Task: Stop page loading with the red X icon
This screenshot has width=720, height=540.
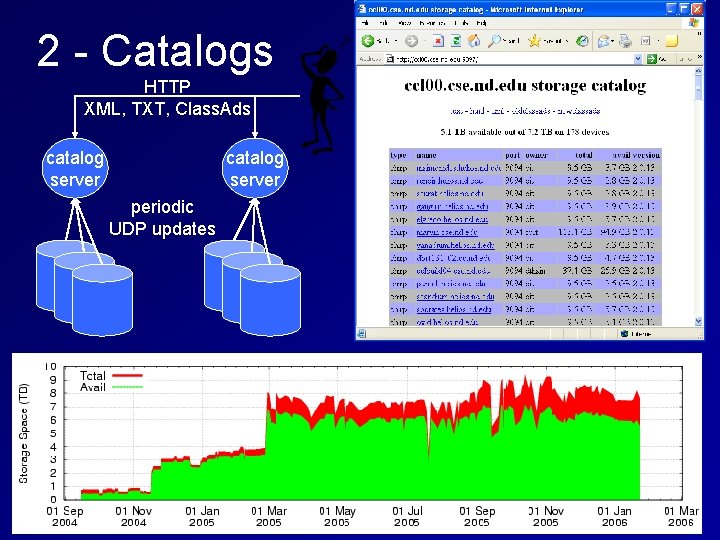Action: (438, 41)
